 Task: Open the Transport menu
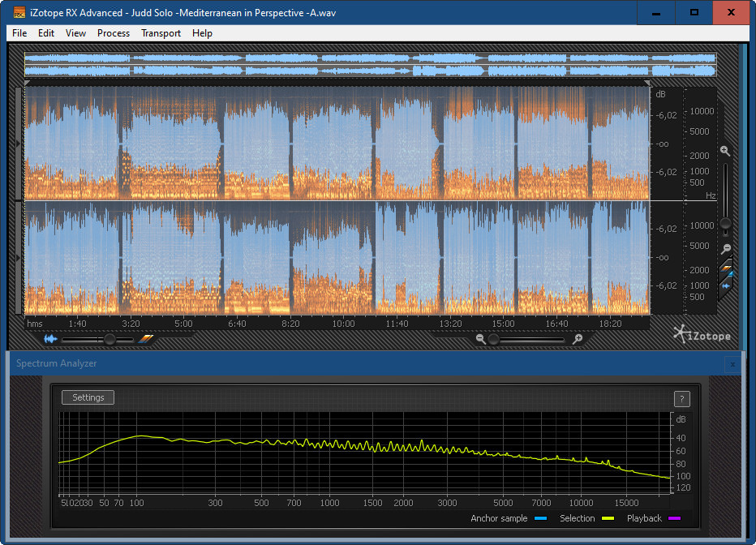[x=161, y=33]
